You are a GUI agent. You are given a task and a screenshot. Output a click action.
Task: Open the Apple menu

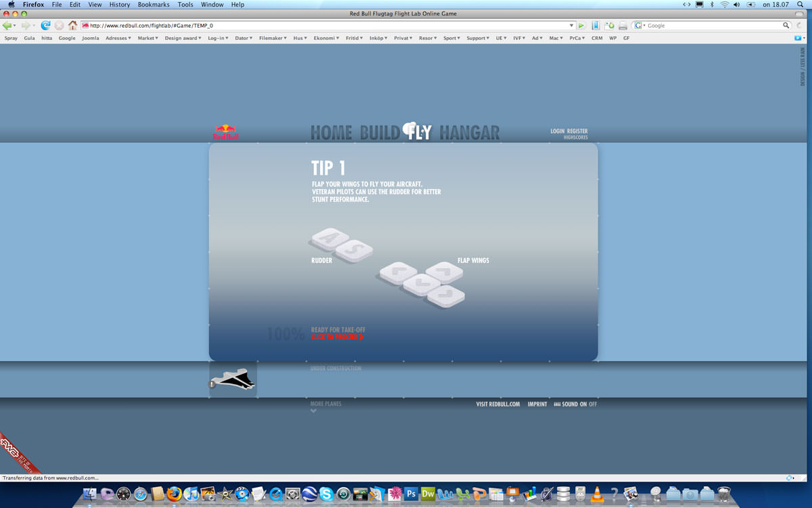[11, 4]
